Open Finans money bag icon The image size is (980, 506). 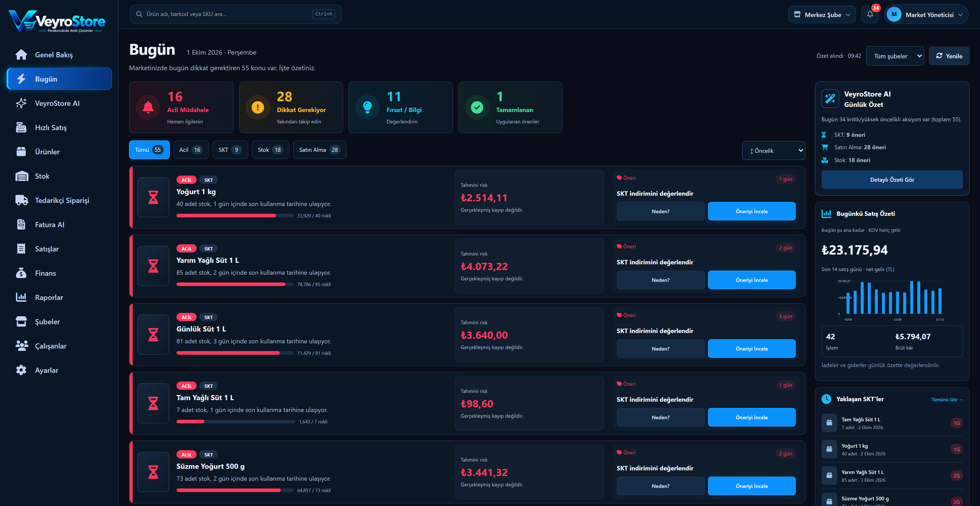click(21, 273)
